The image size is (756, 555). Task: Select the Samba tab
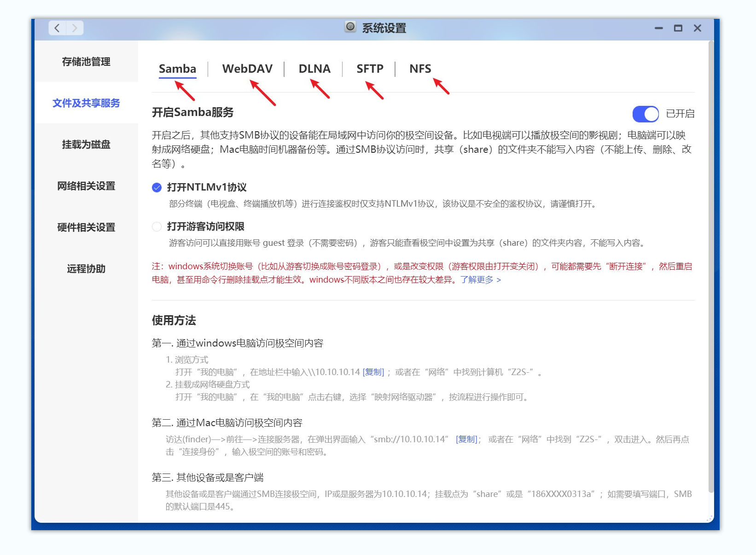177,69
